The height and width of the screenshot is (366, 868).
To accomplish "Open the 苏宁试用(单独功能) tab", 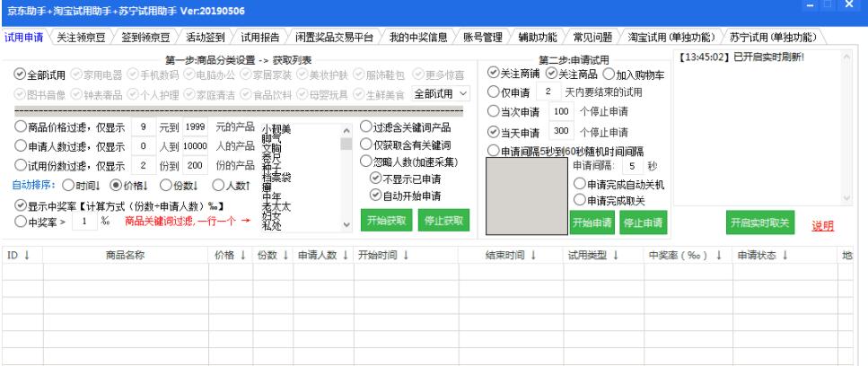I will point(773,38).
